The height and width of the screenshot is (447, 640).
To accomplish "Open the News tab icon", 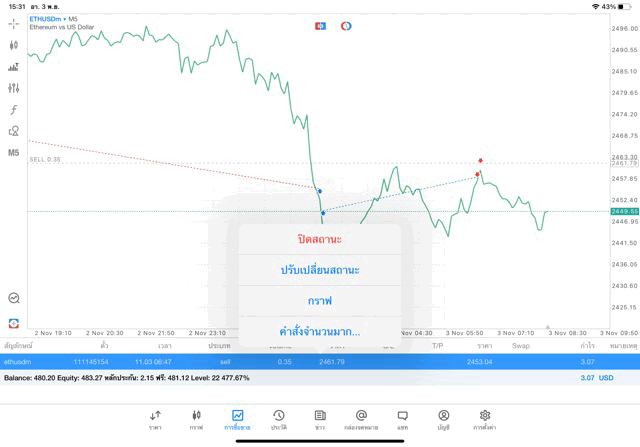I will click(320, 418).
